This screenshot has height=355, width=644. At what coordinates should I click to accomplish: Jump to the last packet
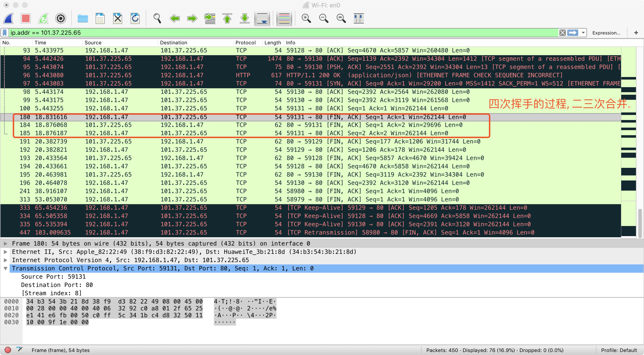point(245,18)
